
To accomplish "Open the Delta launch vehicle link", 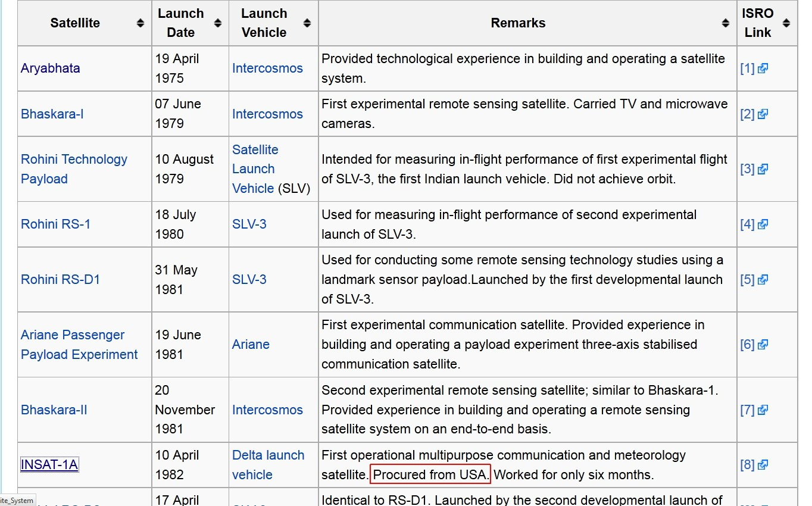I will 268,465.
